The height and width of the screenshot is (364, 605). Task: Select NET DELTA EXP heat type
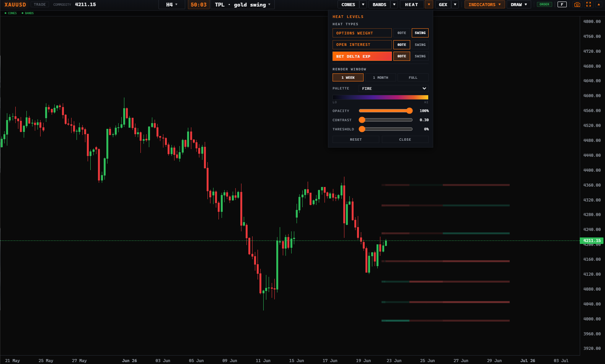click(362, 56)
